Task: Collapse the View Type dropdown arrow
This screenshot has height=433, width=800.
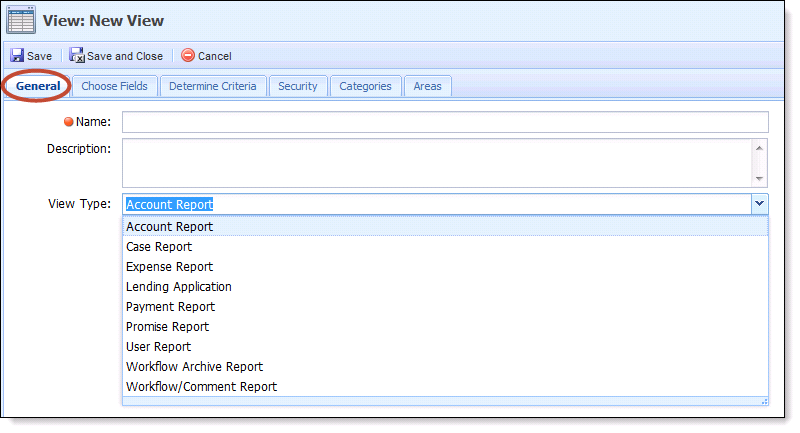Action: pyautogui.click(x=759, y=204)
